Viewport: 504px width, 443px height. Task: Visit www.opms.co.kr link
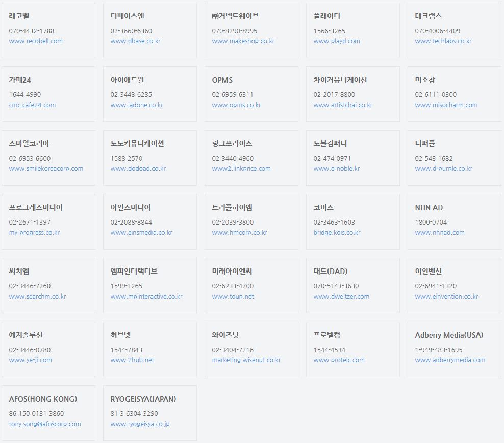click(236, 105)
